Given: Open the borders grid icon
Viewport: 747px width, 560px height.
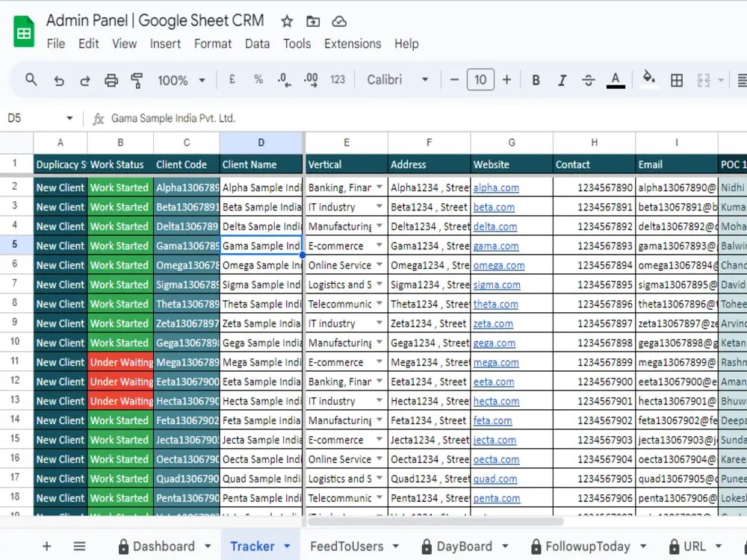Looking at the screenshot, I should tap(677, 80).
